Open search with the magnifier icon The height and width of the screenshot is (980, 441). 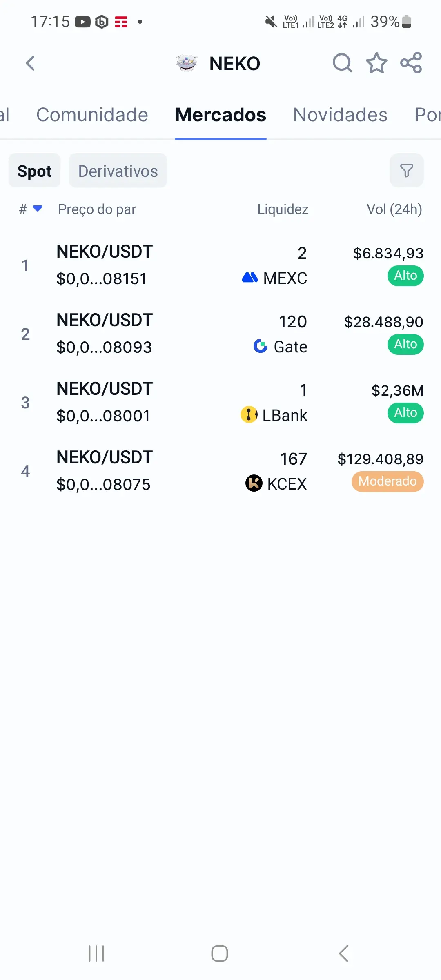tap(342, 63)
